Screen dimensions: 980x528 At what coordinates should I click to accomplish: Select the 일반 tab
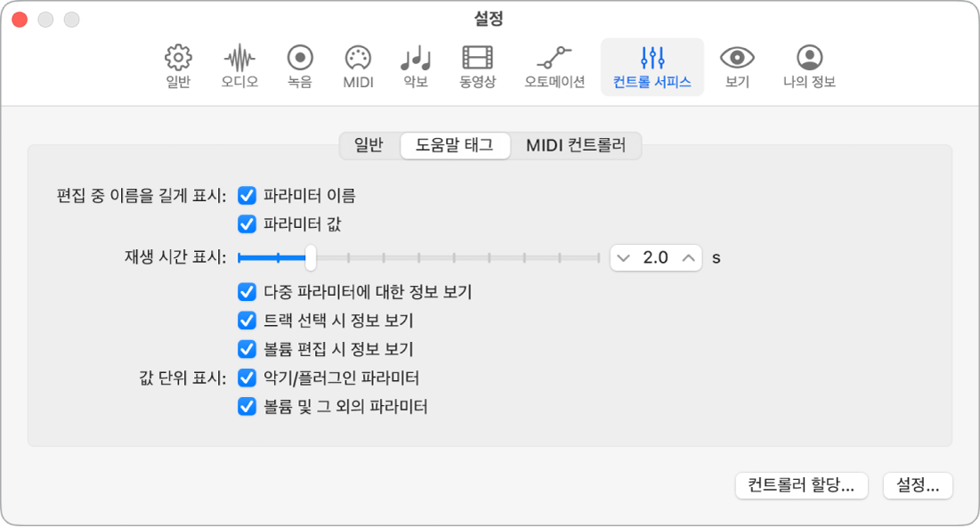(x=369, y=145)
